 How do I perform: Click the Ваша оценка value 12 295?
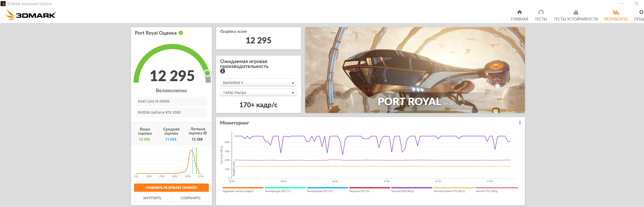pyautogui.click(x=144, y=139)
